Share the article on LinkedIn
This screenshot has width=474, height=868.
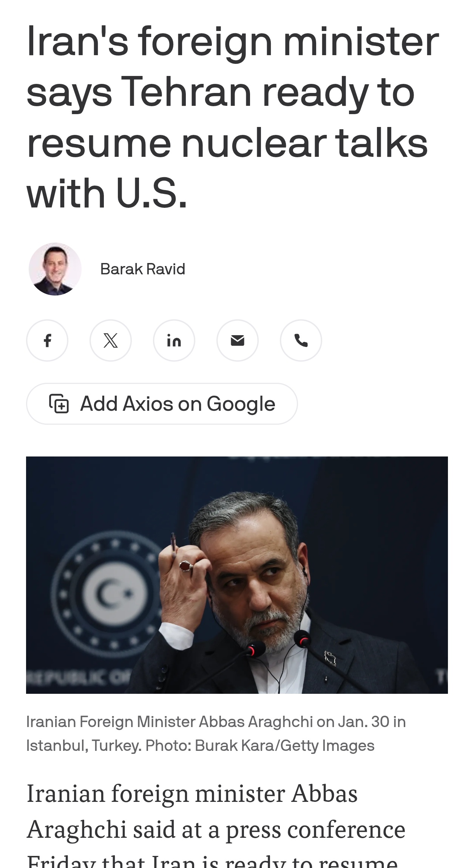[174, 340]
